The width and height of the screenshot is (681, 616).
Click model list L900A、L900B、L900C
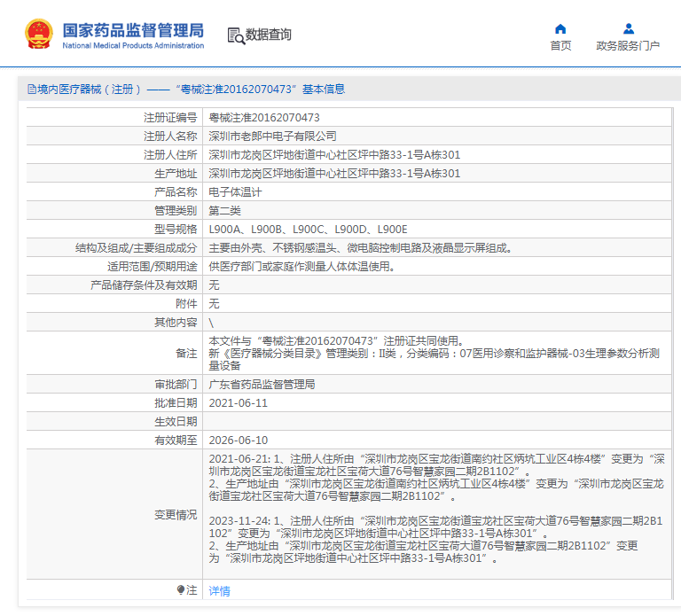coord(308,230)
